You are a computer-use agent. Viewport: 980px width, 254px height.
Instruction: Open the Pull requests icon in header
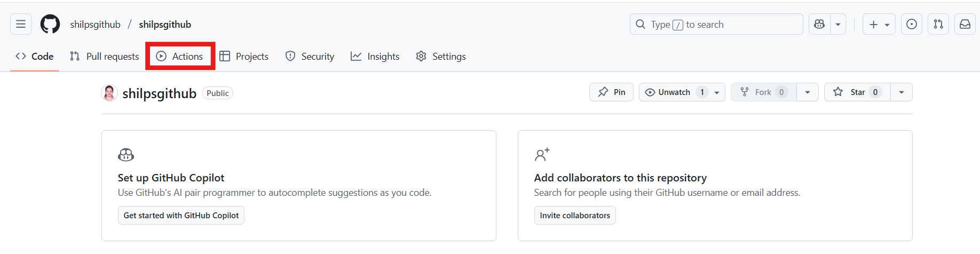coord(938,24)
